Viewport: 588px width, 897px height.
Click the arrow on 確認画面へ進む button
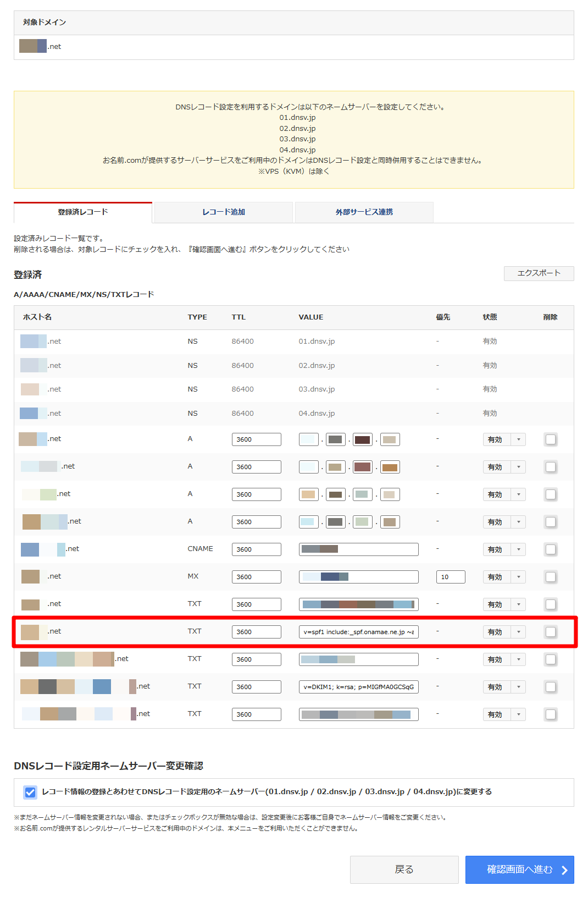564,870
